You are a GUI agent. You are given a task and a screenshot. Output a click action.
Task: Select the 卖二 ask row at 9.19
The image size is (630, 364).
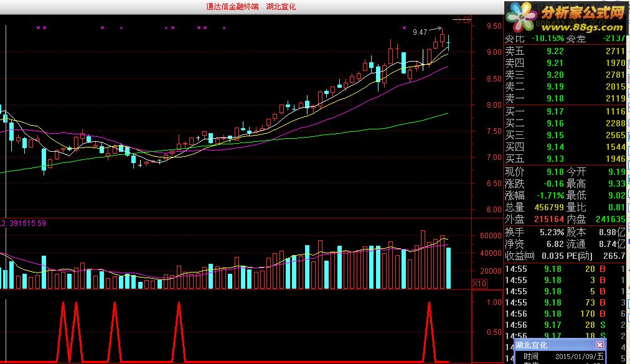coord(565,86)
